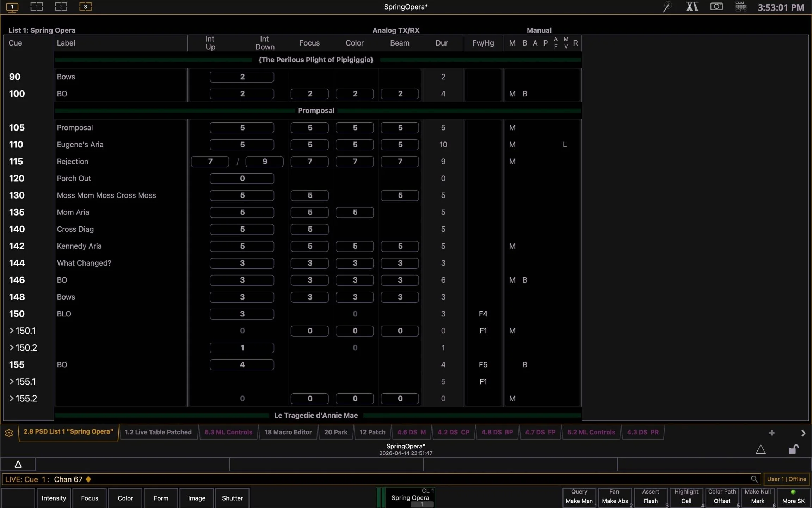
Task: Click the triangle button left of the status bar
Action: click(18, 464)
